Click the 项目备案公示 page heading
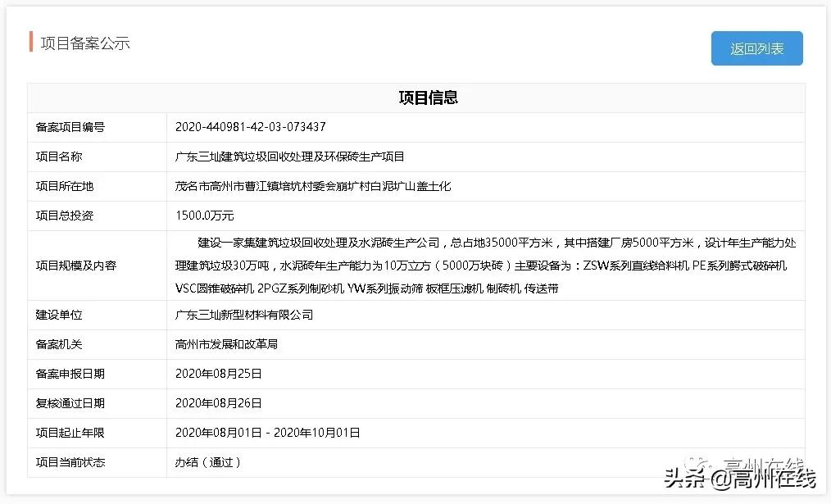 72,43
